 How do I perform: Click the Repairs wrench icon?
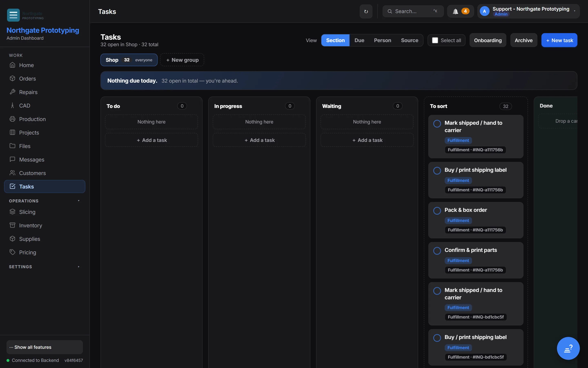pos(12,92)
